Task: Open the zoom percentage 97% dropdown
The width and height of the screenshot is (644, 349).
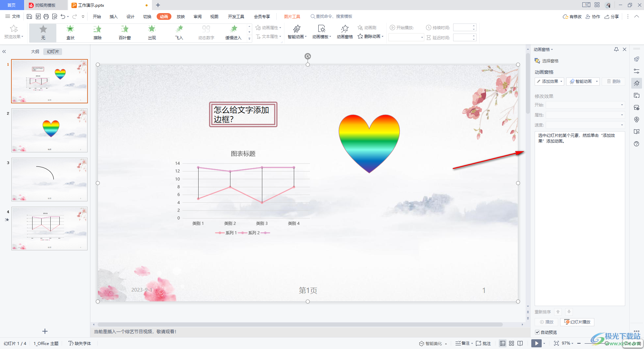Action: click(568, 343)
